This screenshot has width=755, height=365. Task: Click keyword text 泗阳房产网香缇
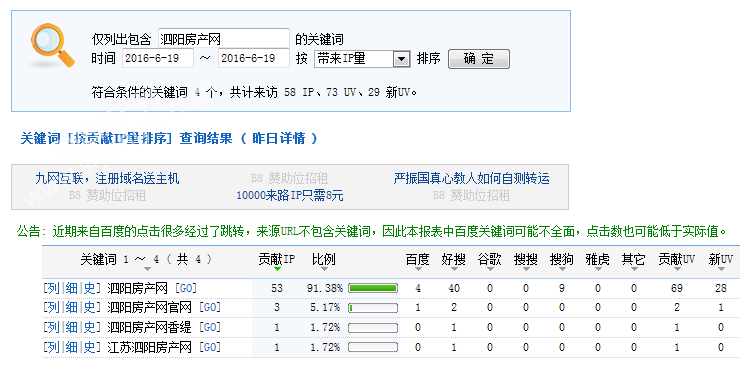click(149, 327)
